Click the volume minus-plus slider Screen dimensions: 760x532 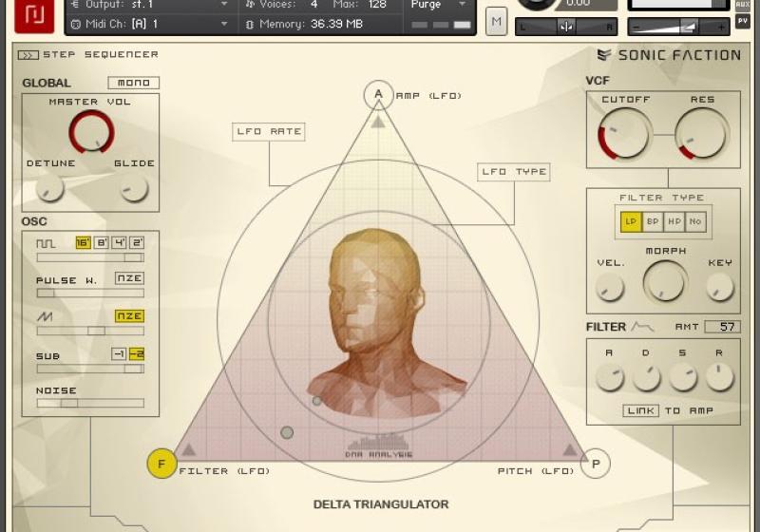pos(678,28)
